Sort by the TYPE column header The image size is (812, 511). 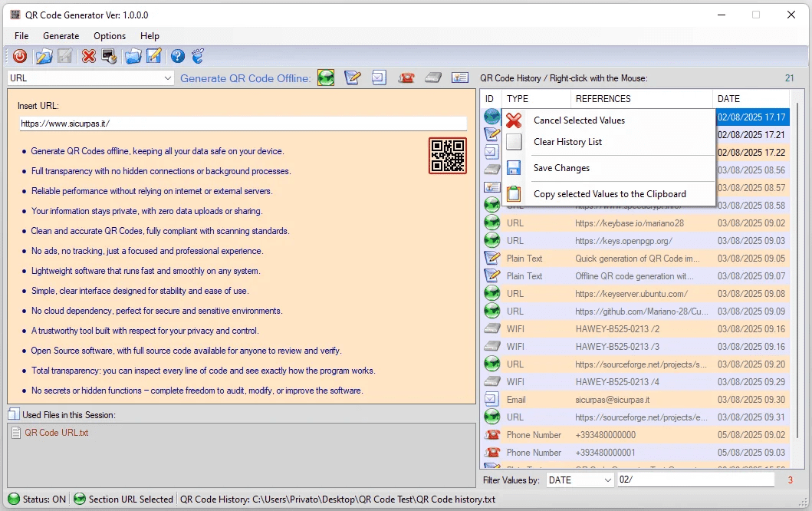click(x=537, y=98)
